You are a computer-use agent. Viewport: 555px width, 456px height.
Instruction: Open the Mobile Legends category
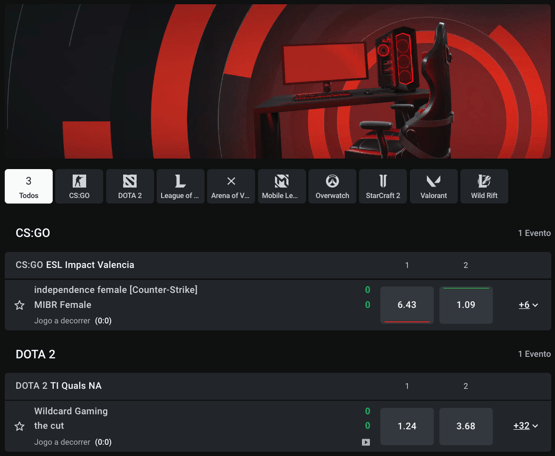(282, 186)
